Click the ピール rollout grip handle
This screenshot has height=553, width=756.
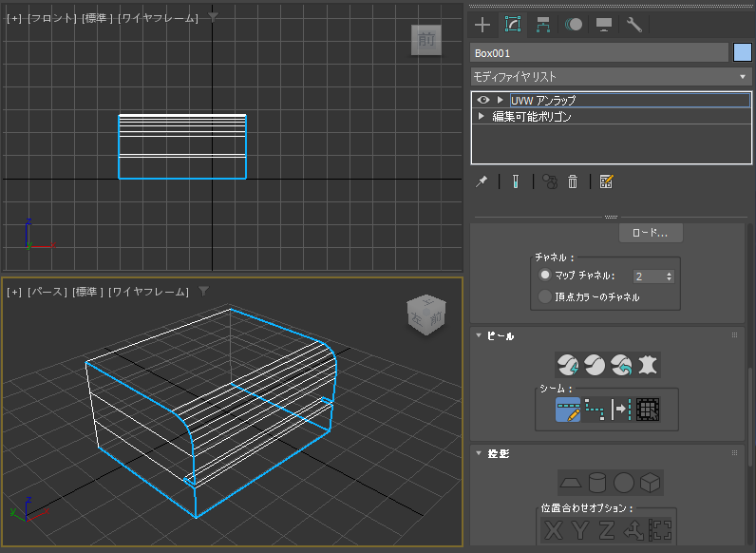click(x=734, y=334)
